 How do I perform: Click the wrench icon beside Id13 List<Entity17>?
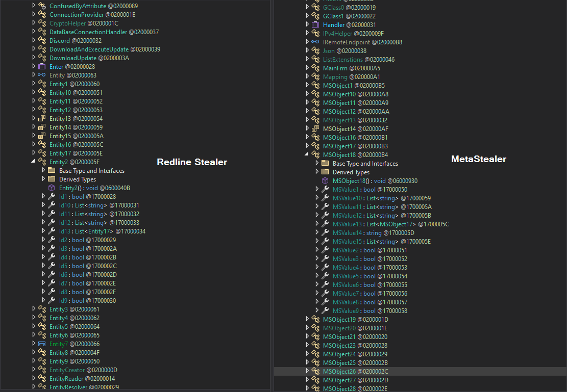(x=52, y=231)
